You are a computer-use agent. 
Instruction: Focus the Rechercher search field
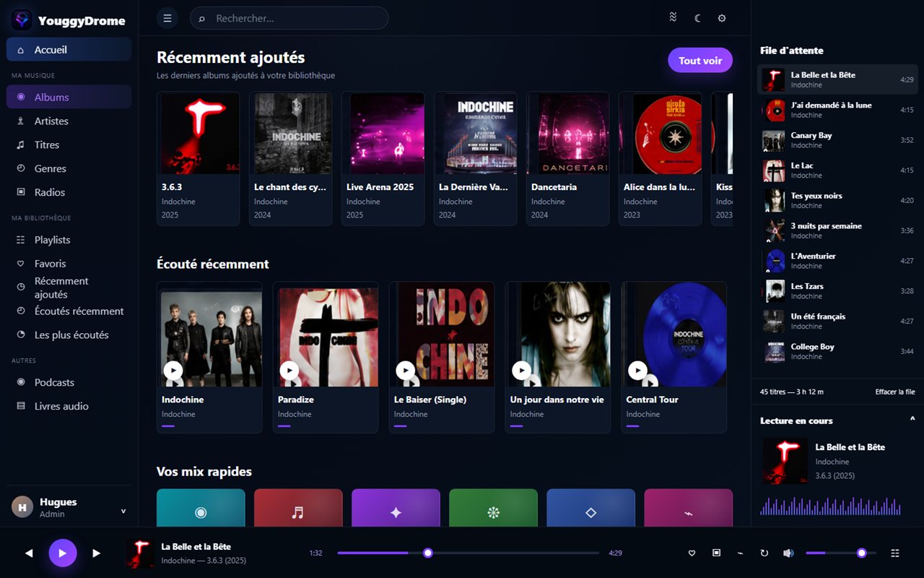click(x=289, y=18)
